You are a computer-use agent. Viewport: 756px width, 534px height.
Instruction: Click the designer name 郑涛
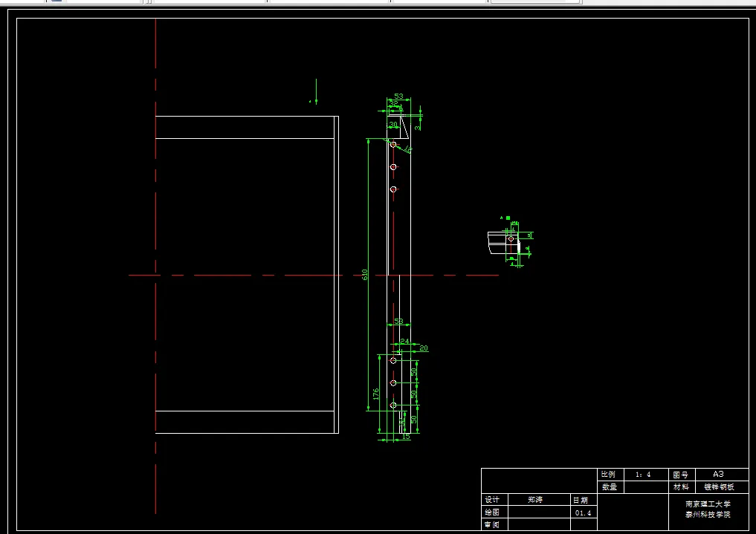pyautogui.click(x=535, y=500)
